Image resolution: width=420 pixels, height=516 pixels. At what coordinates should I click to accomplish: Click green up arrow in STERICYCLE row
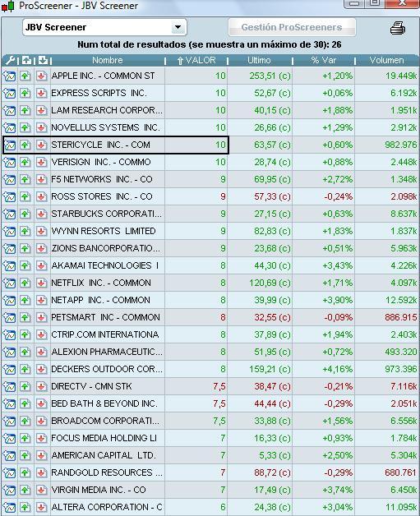tap(25, 145)
